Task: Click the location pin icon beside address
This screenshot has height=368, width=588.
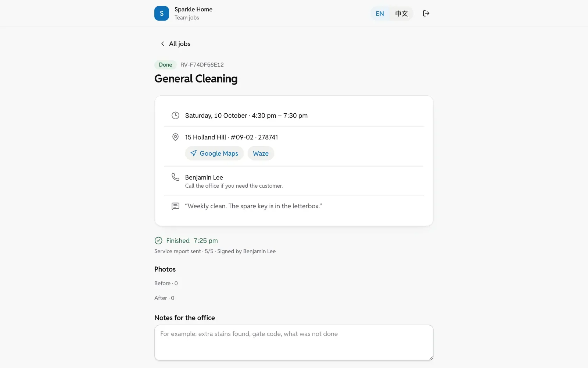Action: coord(175,137)
